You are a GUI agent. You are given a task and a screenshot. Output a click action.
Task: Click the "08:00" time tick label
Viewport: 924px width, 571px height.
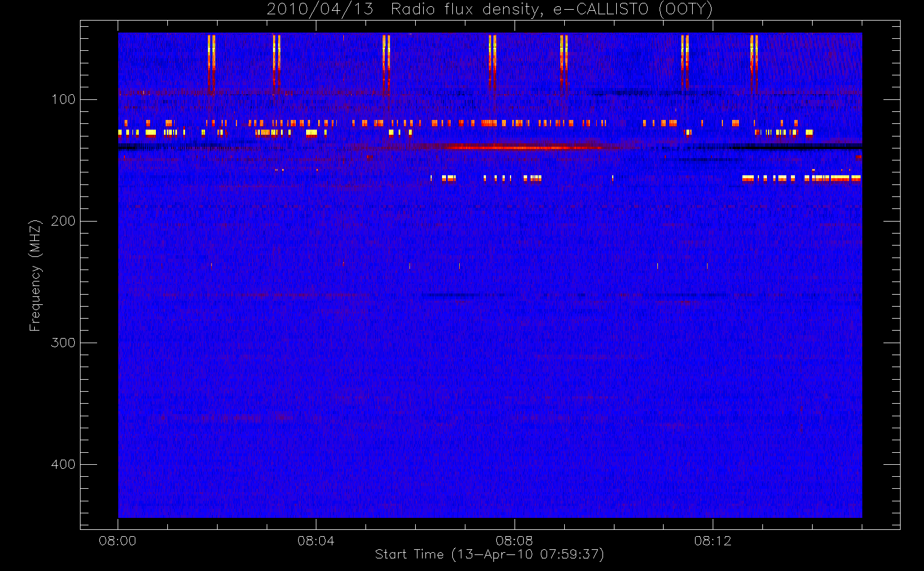[x=118, y=541]
